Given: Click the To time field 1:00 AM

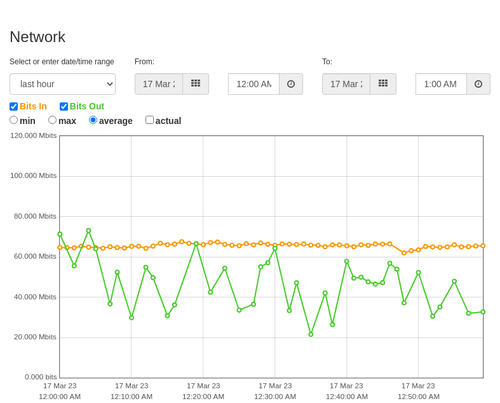Looking at the screenshot, I should click(x=441, y=84).
